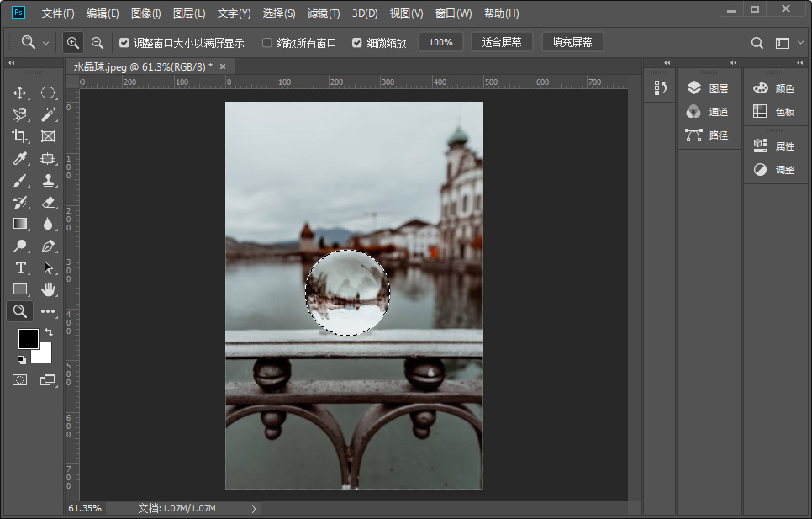Close the 水晶球.jpeg document tab
The image size is (812, 519).
click(x=223, y=66)
